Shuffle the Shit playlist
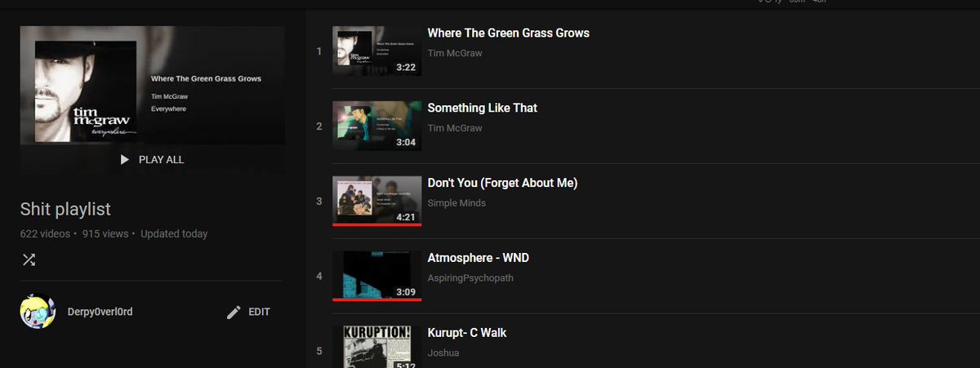The image size is (980, 368). [x=29, y=260]
